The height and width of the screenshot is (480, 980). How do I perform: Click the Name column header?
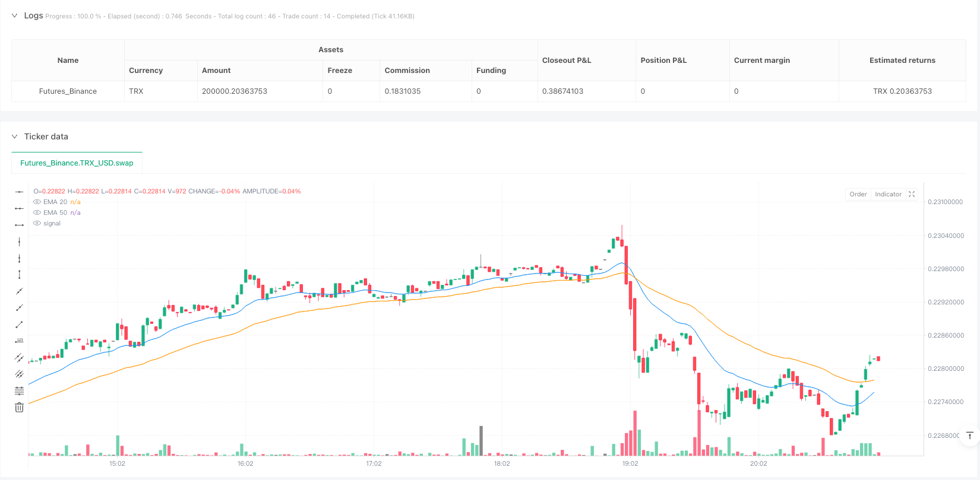[x=68, y=60]
